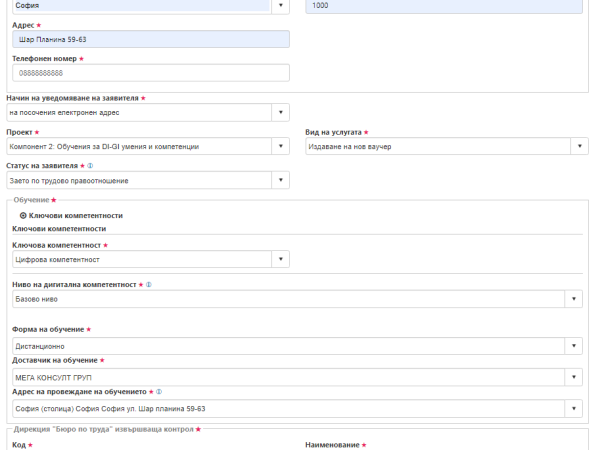Click the Обучение group label

tap(31, 200)
